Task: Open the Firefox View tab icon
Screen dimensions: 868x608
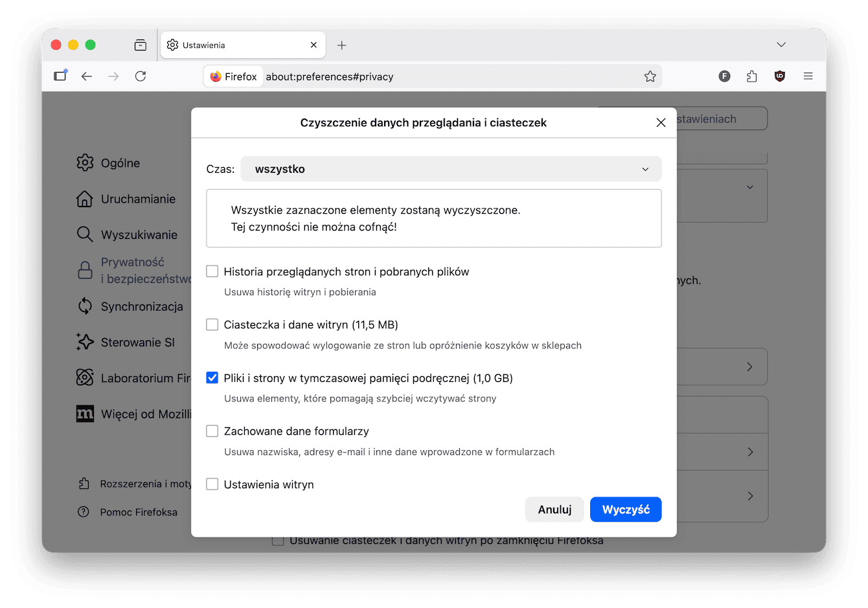Action: [140, 45]
